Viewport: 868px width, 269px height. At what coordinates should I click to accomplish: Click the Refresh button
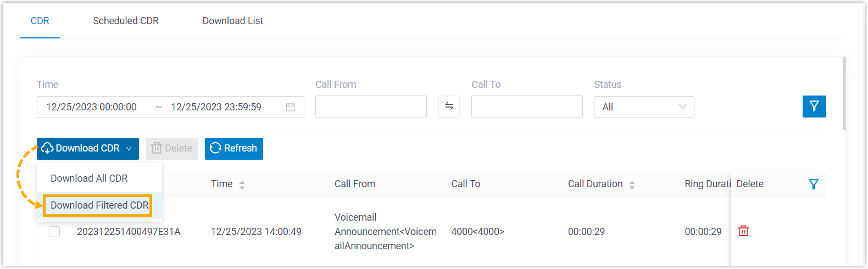(233, 149)
